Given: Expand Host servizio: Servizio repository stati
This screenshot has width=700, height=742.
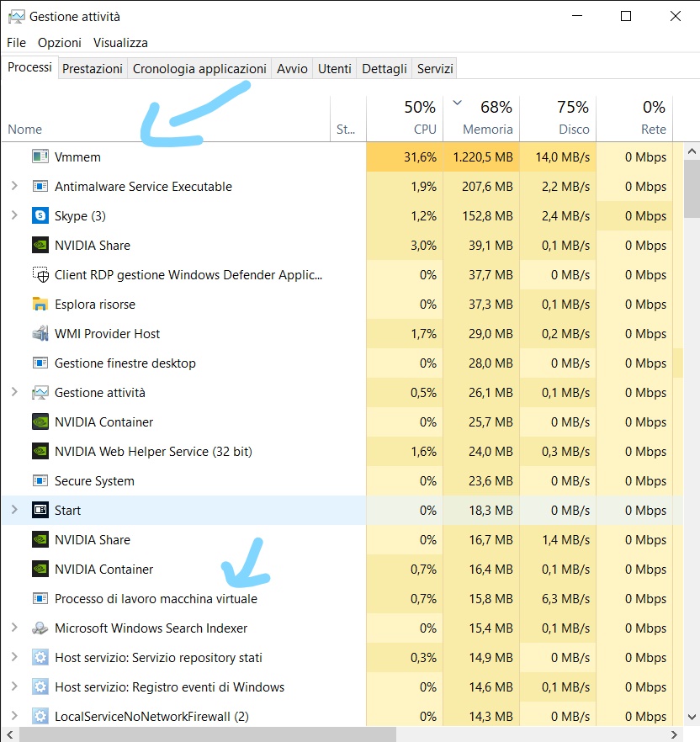Looking at the screenshot, I should point(14,657).
